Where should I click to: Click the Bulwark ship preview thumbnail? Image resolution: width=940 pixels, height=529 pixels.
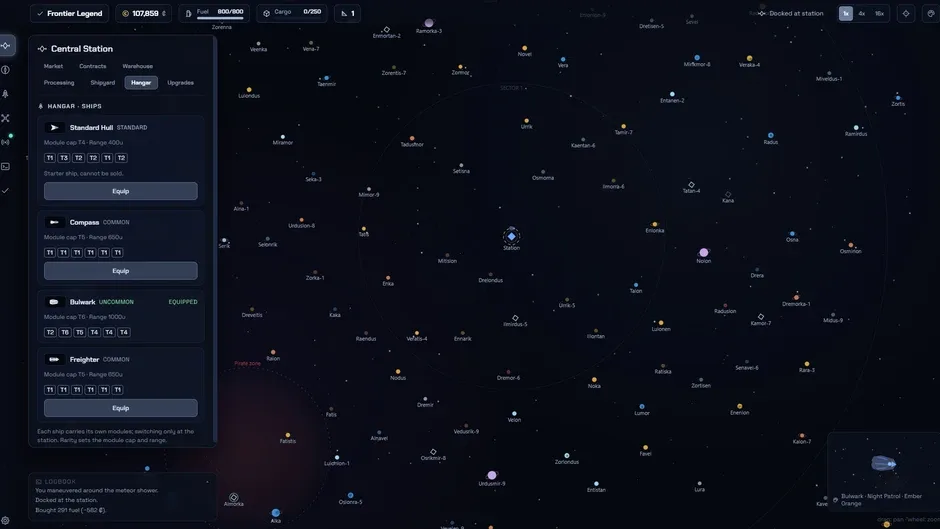884,463
